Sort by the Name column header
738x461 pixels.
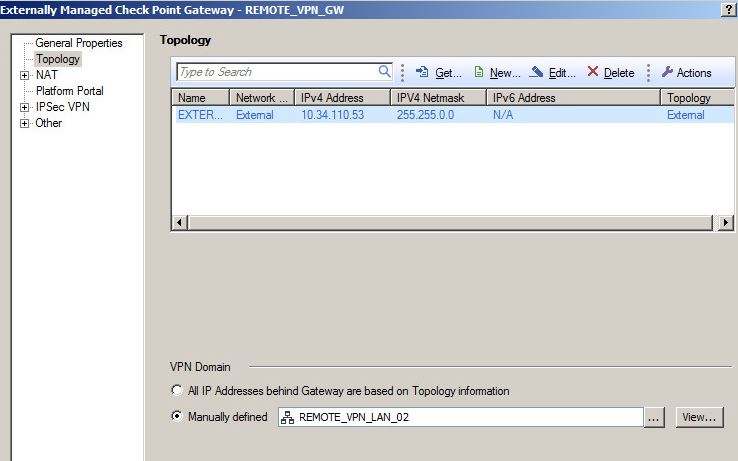[x=201, y=97]
